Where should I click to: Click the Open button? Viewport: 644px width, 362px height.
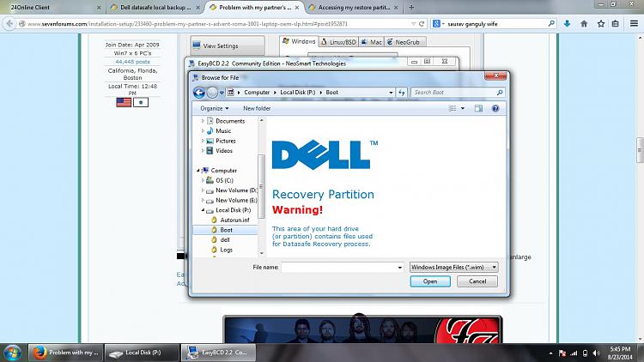tap(430, 281)
